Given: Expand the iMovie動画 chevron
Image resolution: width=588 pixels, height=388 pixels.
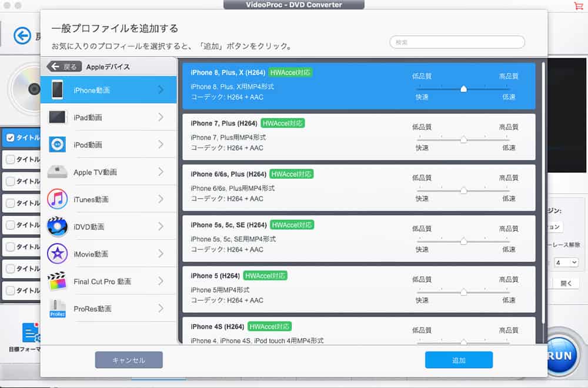Looking at the screenshot, I should 161,254.
